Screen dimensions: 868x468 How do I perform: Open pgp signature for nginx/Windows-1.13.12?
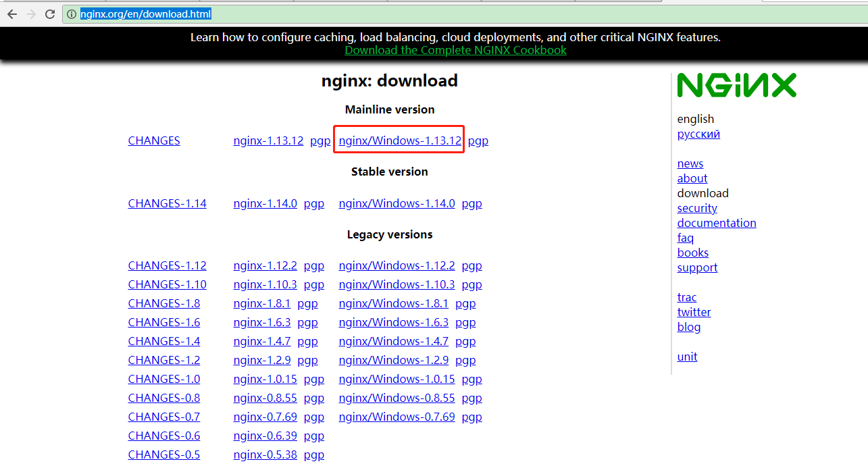(x=478, y=141)
